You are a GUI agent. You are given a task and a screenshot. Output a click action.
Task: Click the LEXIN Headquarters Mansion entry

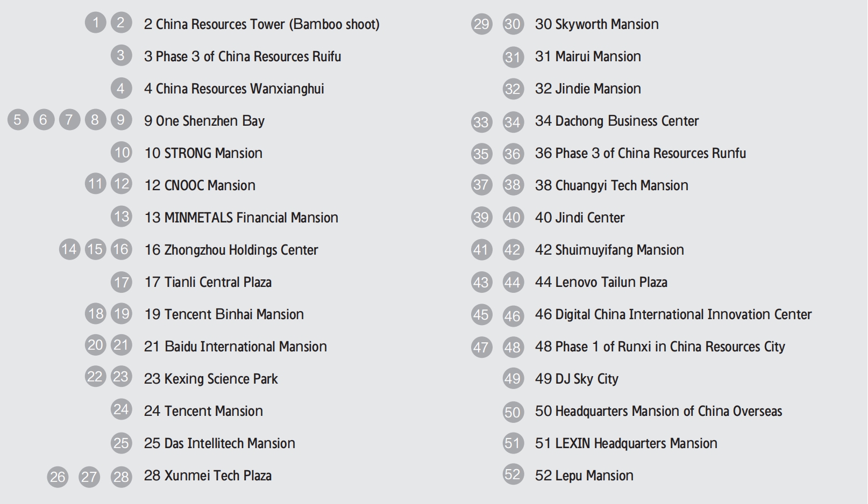coord(626,443)
